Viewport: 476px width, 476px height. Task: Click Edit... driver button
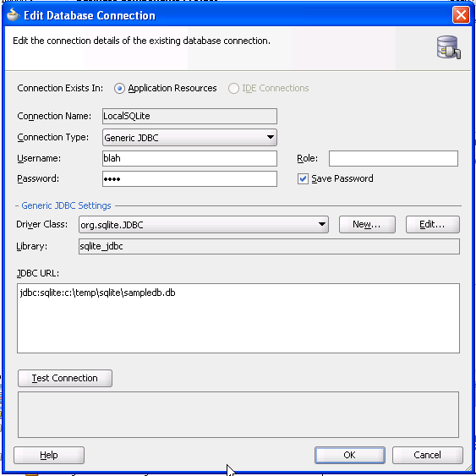click(432, 224)
